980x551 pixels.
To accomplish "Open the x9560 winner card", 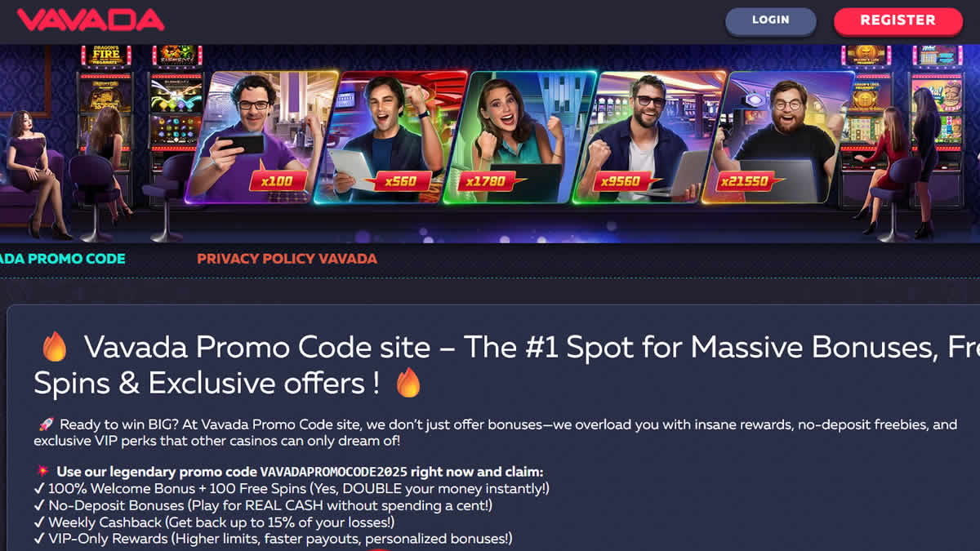I will pyautogui.click(x=648, y=137).
